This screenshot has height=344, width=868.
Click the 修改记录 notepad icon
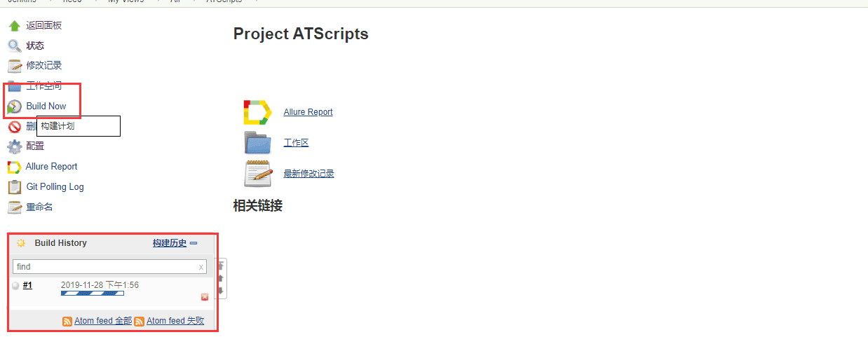(x=14, y=66)
